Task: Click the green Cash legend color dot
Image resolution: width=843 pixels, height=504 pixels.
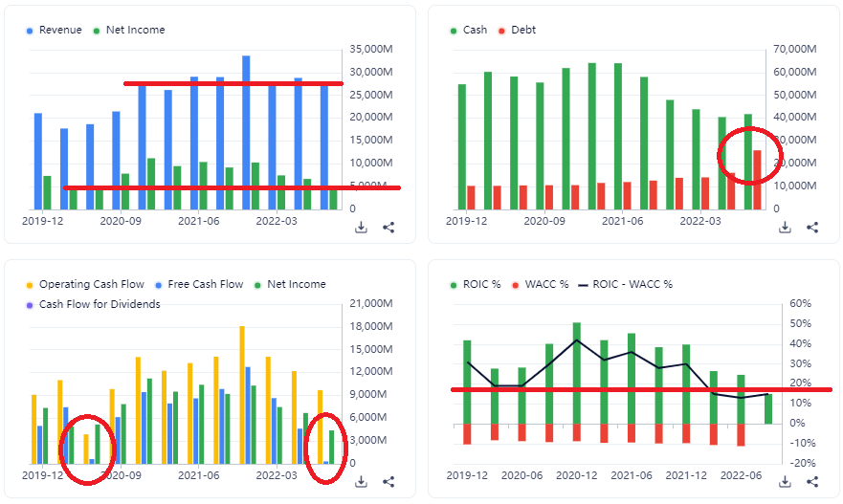Action: point(454,31)
